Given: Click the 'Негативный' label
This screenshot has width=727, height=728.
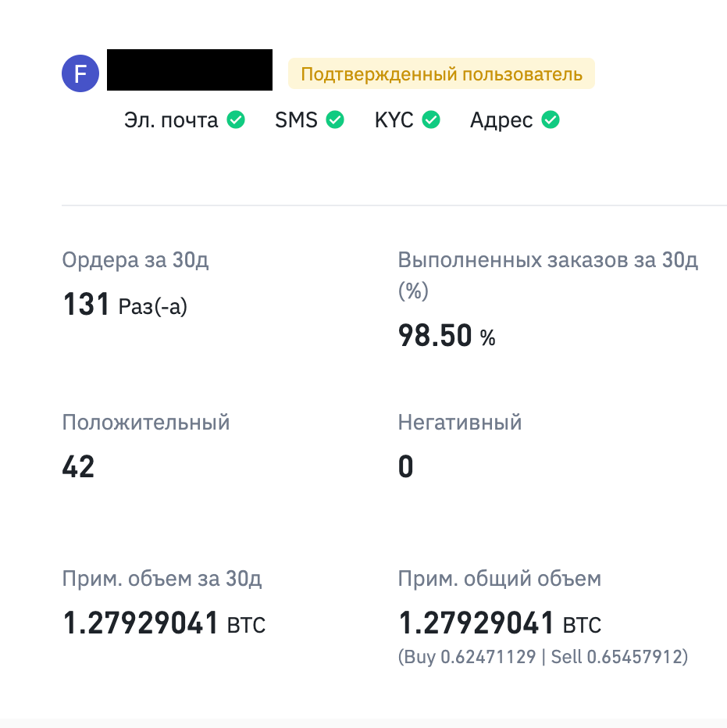Looking at the screenshot, I should 460,423.
